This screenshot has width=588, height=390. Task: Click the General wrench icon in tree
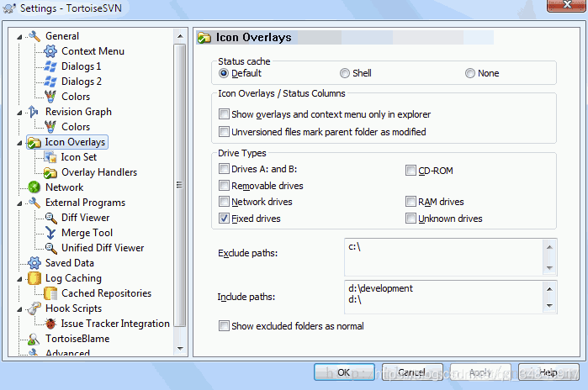tap(34, 36)
